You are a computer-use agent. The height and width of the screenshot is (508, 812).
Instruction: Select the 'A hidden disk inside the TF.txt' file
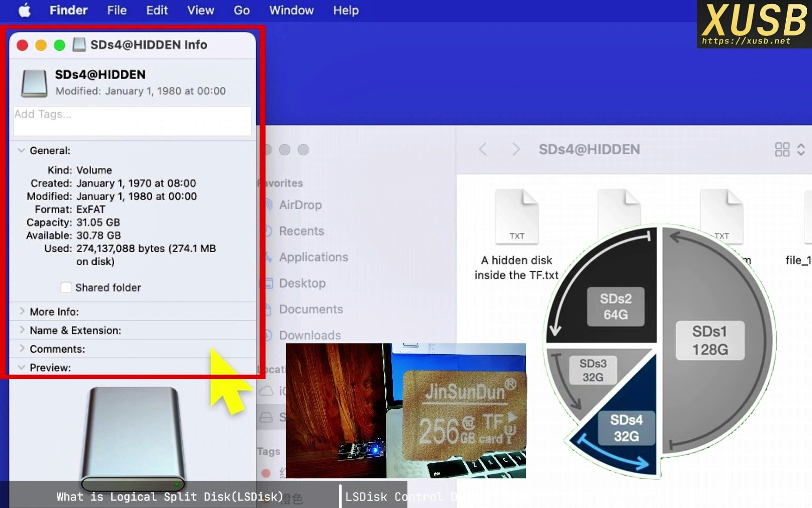pos(516,216)
